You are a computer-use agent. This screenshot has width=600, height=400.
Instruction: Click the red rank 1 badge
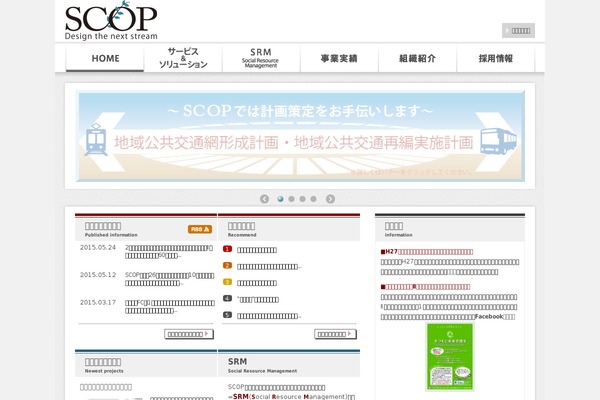click(x=227, y=249)
